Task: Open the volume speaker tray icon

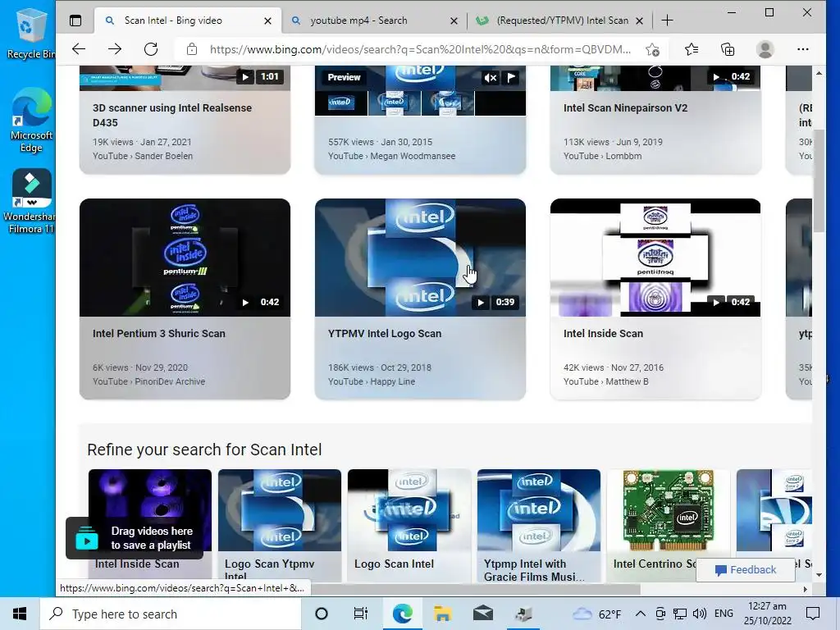Action: point(700,614)
